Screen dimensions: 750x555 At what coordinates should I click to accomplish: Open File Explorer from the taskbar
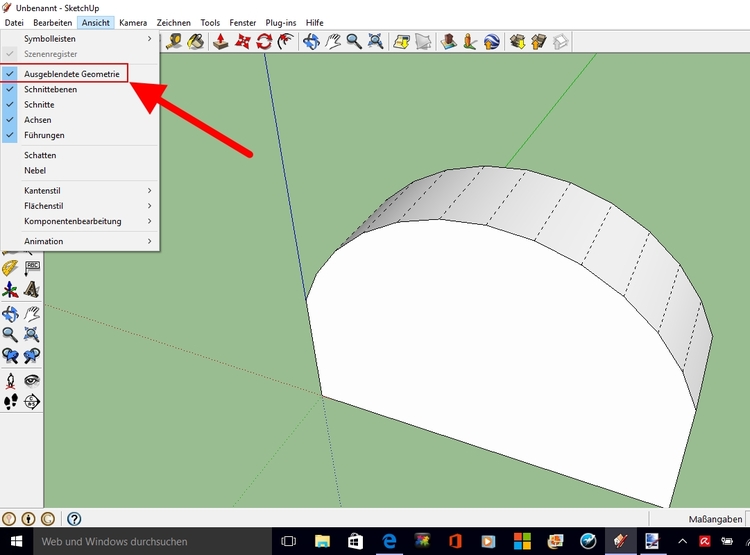coord(323,542)
